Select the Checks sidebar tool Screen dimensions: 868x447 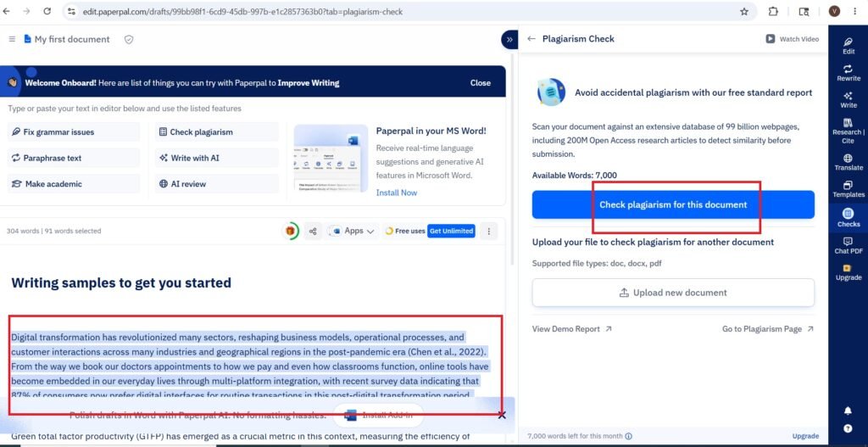pos(848,217)
